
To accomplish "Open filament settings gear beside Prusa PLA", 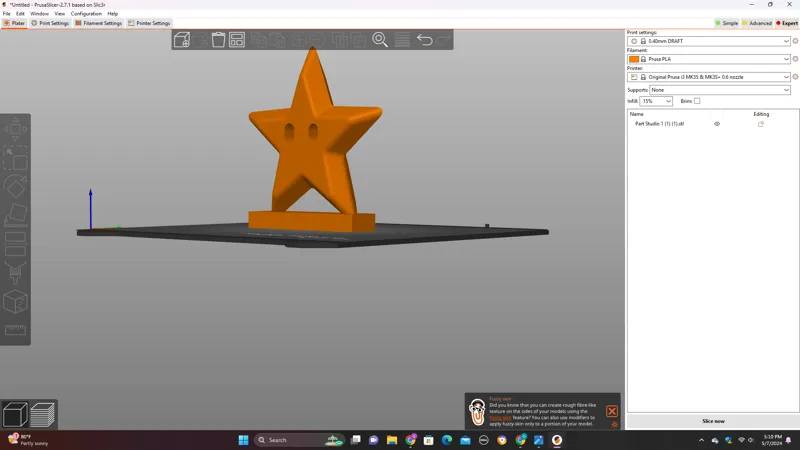I will click(x=795, y=59).
